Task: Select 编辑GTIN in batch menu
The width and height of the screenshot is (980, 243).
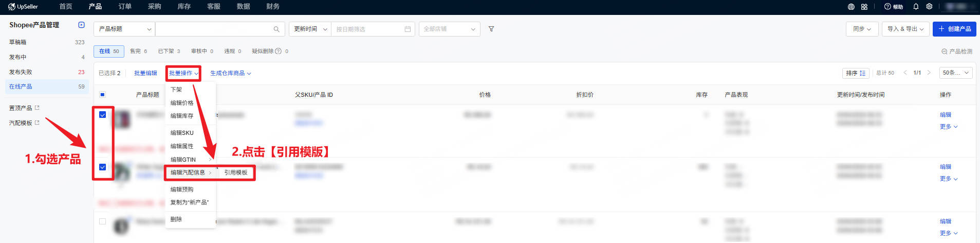Action: (x=190, y=160)
